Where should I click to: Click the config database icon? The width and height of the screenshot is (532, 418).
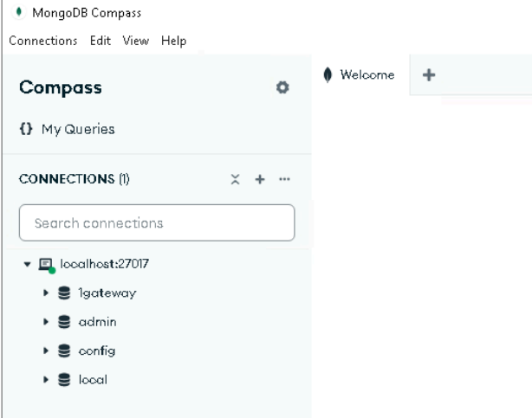pos(64,350)
